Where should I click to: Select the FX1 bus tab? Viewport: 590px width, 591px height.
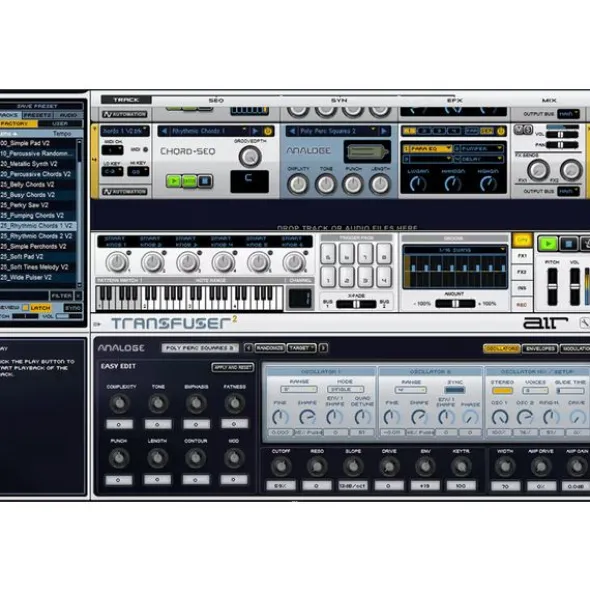coord(522,256)
